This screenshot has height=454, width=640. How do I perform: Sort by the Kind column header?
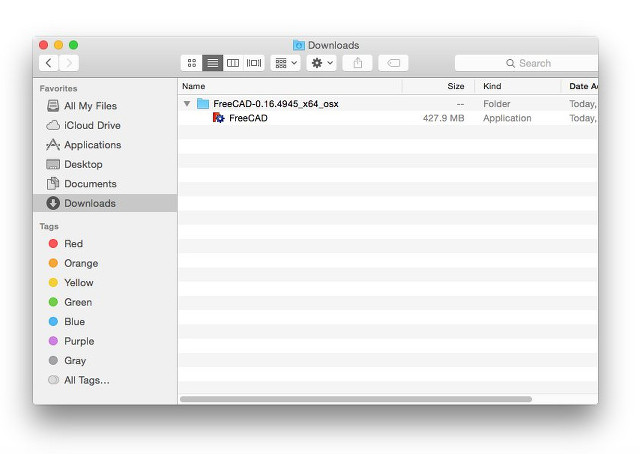[518, 86]
